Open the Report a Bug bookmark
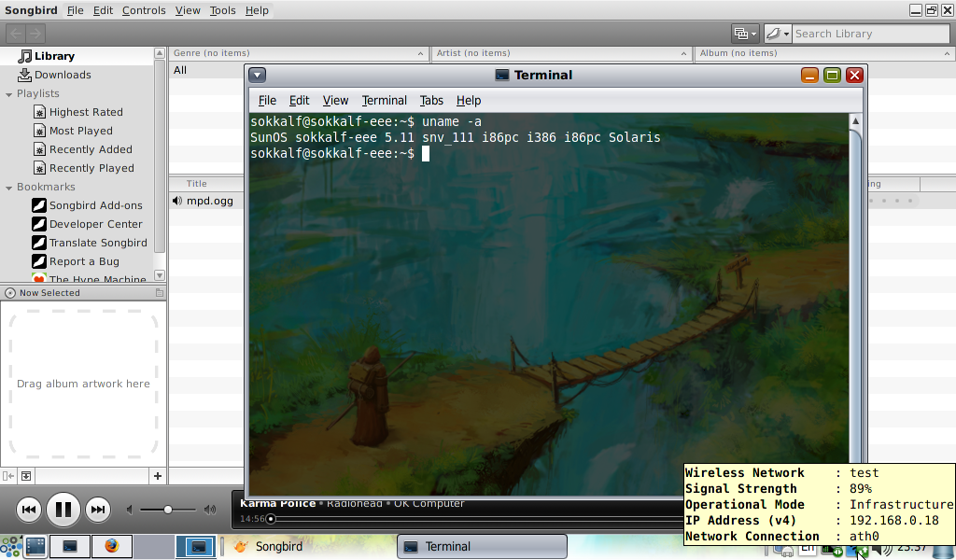Screen dimensions: 956x560 84,261
